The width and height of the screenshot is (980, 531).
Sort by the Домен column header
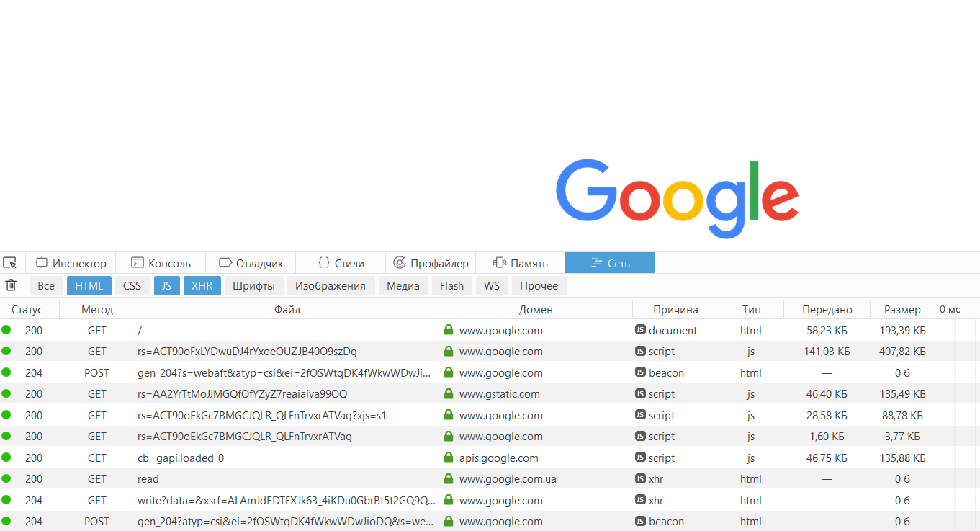(536, 310)
